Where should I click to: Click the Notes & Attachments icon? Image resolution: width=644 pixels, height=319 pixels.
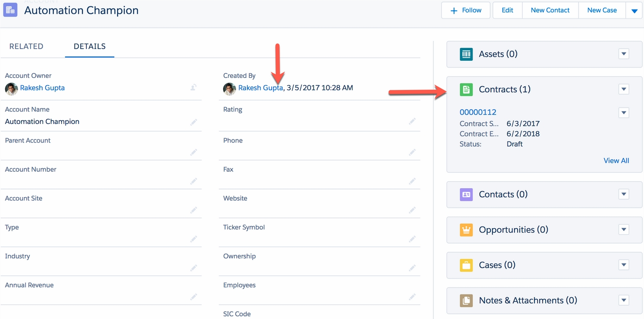[x=466, y=300]
